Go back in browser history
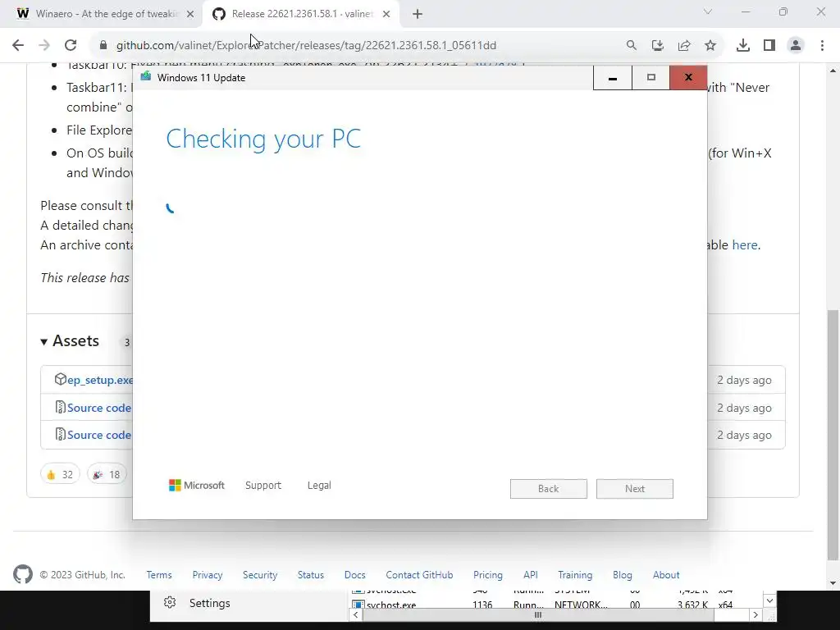840x630 pixels. 18,46
